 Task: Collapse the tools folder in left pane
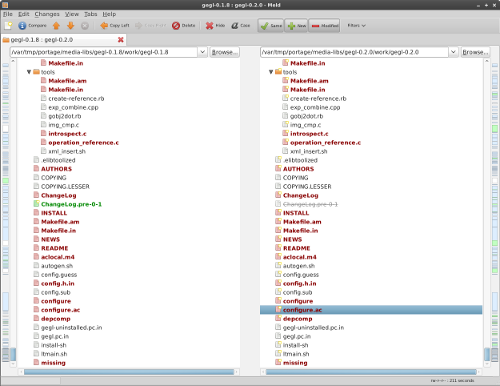29,72
